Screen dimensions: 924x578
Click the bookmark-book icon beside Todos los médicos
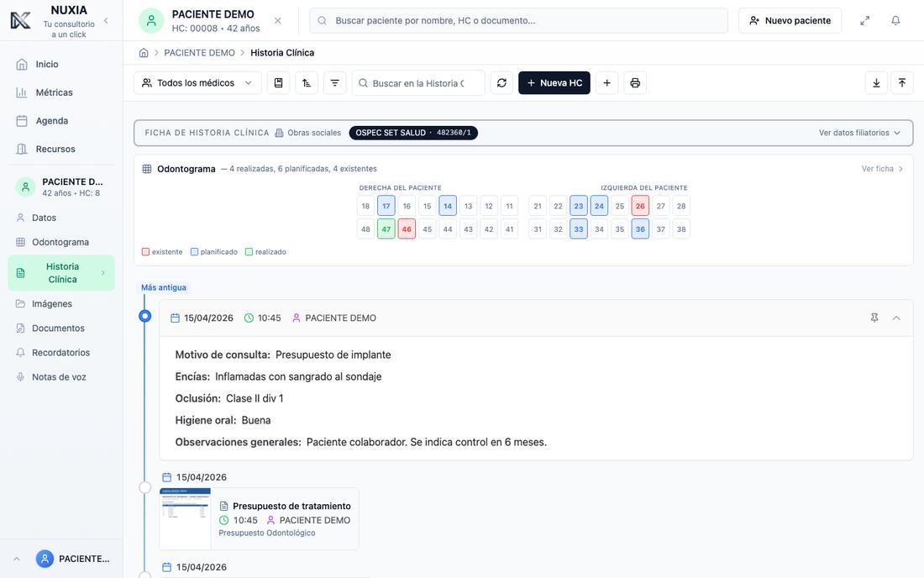278,83
